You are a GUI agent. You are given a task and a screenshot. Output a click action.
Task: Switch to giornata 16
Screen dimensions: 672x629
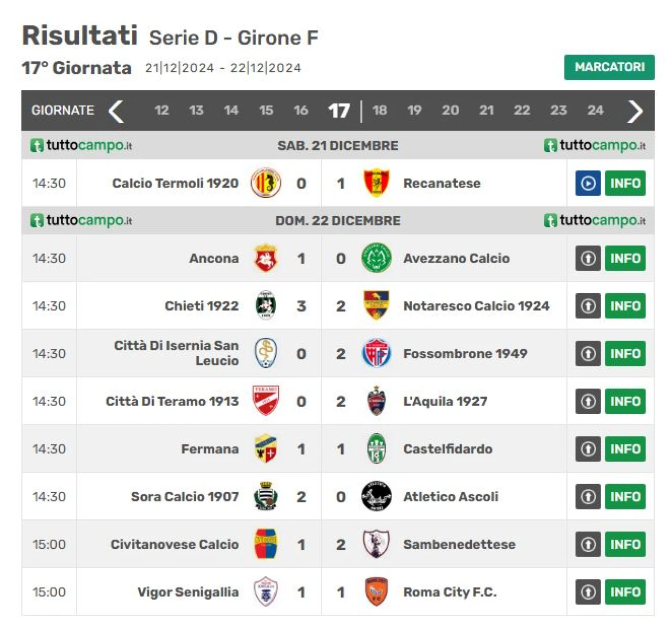301,110
